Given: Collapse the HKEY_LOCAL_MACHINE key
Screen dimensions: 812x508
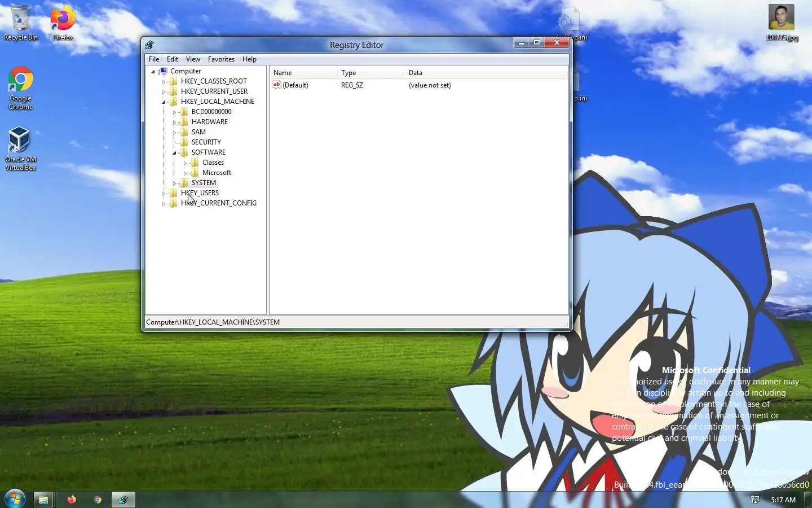Looking at the screenshot, I should (164, 102).
